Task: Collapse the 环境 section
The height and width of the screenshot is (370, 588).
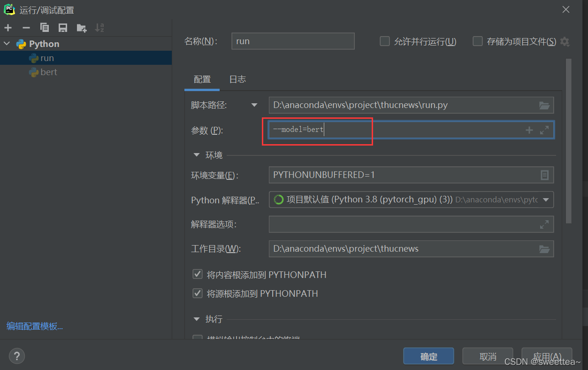Action: tap(197, 155)
